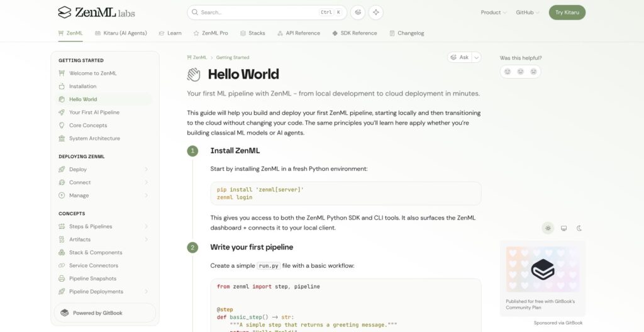
Task: Open the Hello World sidebar page
Action: pyautogui.click(x=104, y=99)
